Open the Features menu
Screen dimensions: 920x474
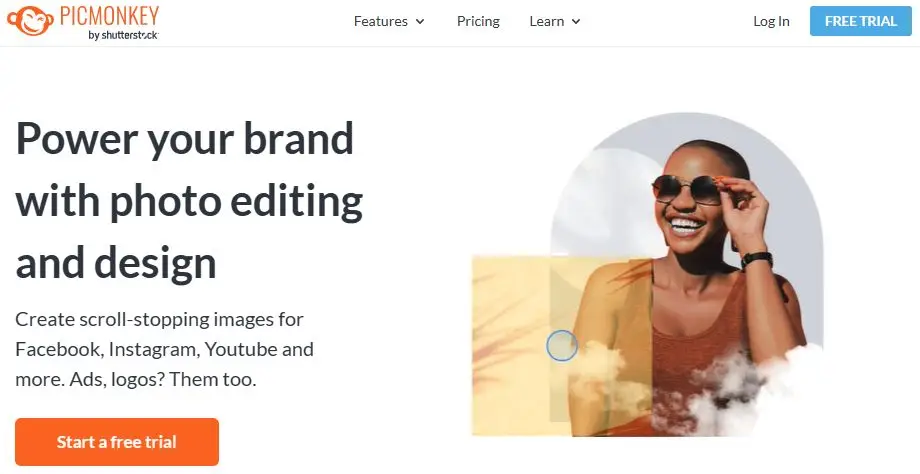(381, 21)
